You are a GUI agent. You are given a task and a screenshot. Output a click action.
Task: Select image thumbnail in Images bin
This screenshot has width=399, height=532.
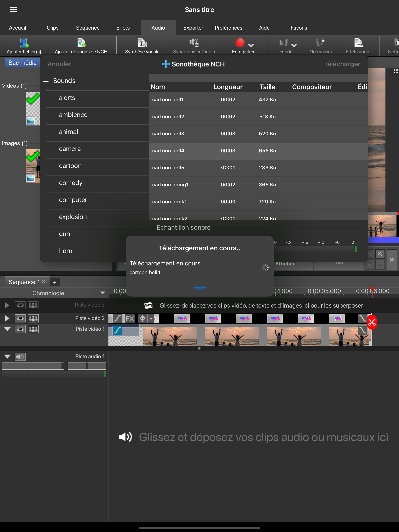(x=33, y=166)
